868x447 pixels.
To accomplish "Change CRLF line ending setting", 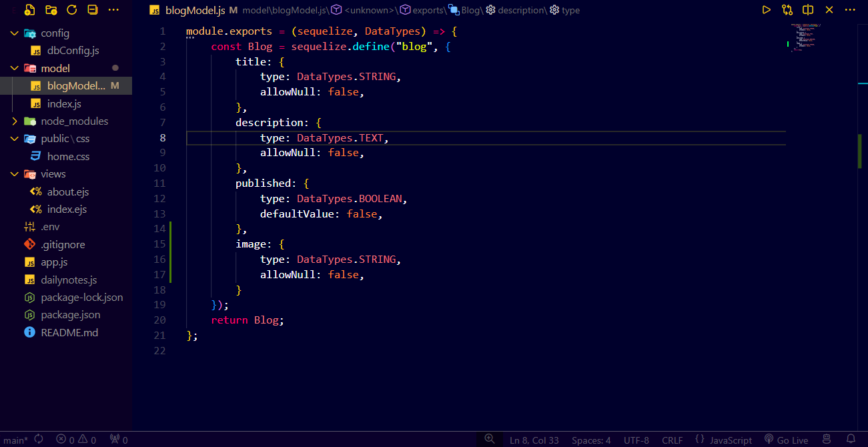I will pyautogui.click(x=672, y=440).
